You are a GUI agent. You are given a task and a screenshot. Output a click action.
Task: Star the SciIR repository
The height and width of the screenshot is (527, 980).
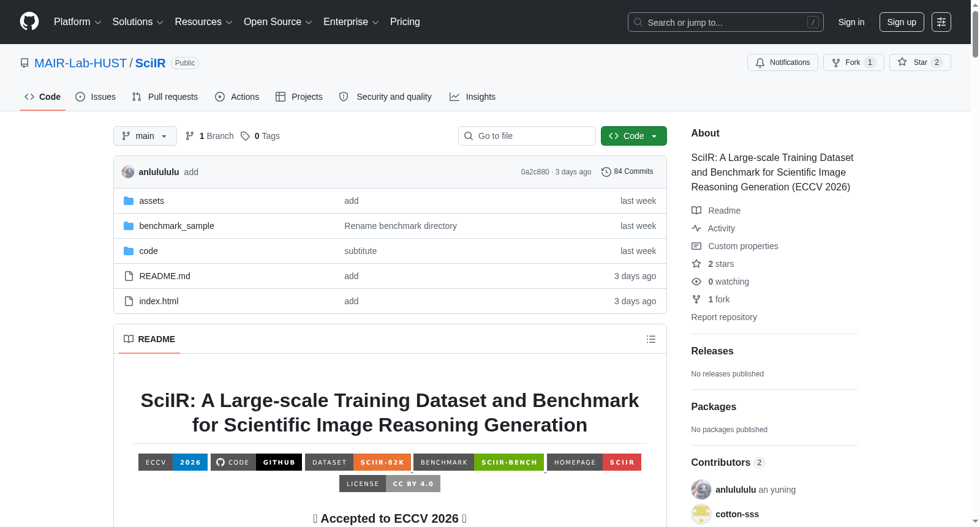(920, 62)
